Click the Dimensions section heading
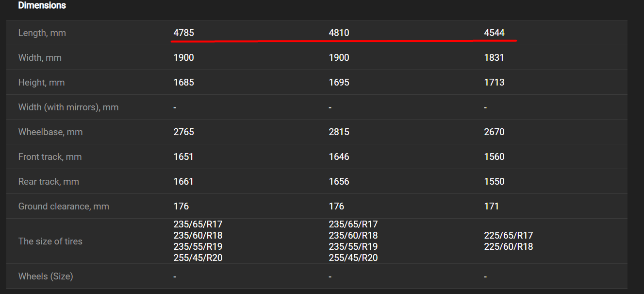The width and height of the screenshot is (644, 294). point(42,6)
